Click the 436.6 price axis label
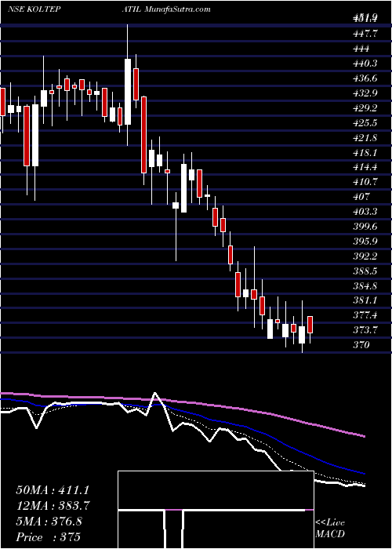This screenshot has width=392, height=549. [365, 78]
